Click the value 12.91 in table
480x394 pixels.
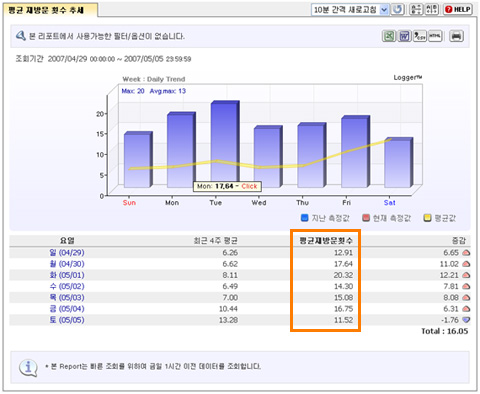point(343,253)
